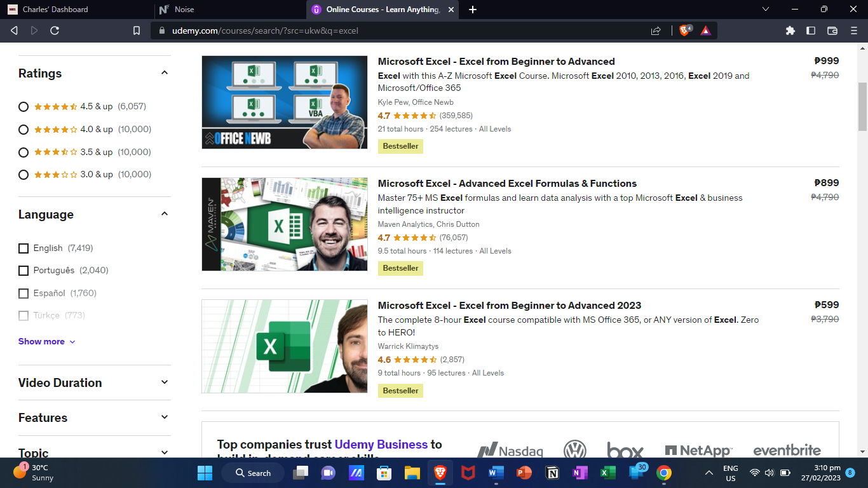Open the Warrick Klimaytys course thumbnail
Screen dimensions: 868x488
[x=285, y=346]
